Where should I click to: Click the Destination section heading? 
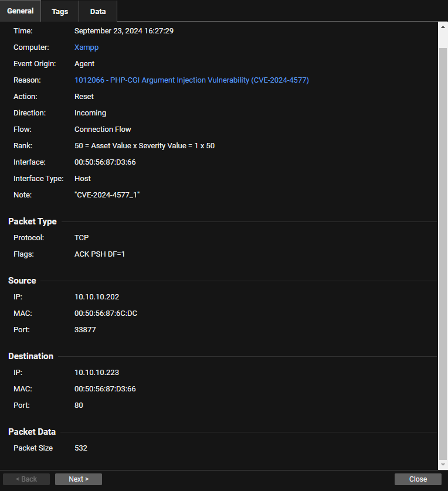[x=30, y=356]
